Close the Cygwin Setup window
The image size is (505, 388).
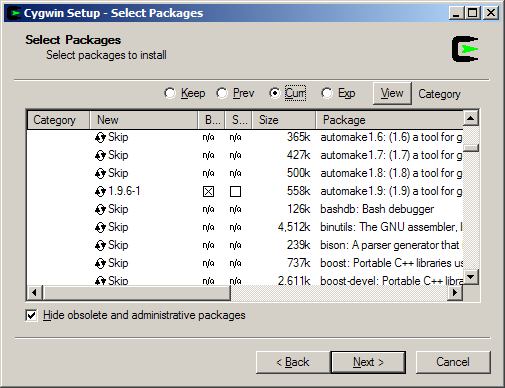pos(491,13)
